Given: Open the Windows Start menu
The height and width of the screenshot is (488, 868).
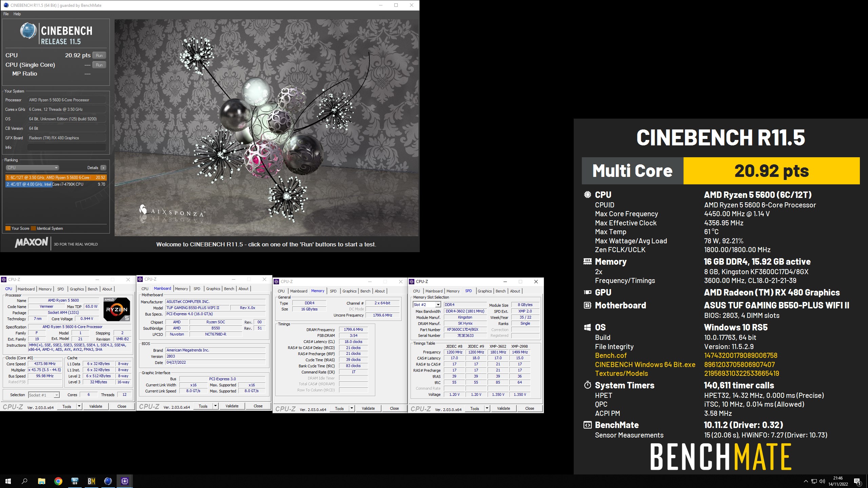Looking at the screenshot, I should pyautogui.click(x=8, y=481).
